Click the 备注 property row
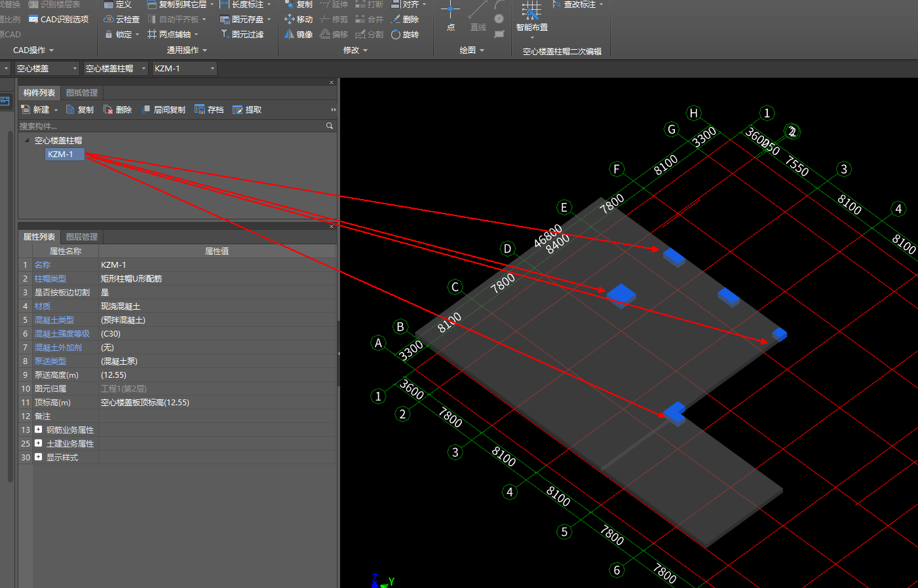918x588 pixels. 177,416
